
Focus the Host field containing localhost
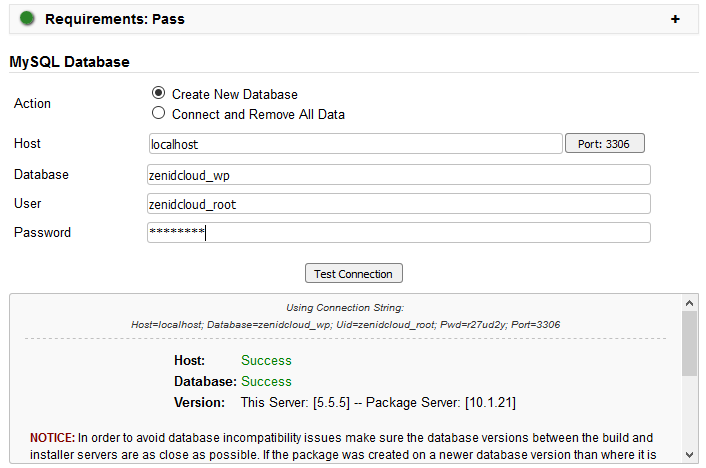coord(355,144)
